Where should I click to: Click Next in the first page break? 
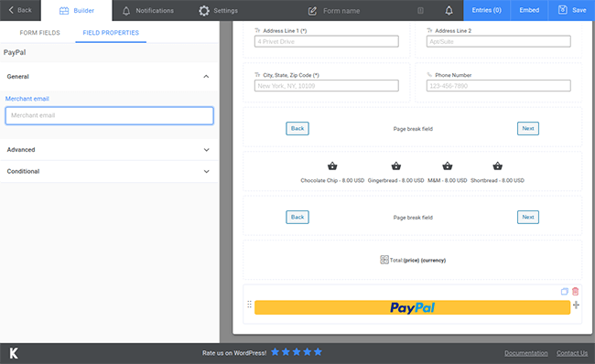[528, 129]
